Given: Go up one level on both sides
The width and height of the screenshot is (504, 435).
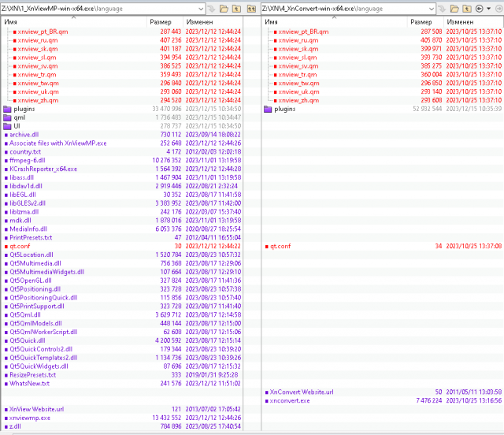Looking at the screenshot, I should pos(251,9).
